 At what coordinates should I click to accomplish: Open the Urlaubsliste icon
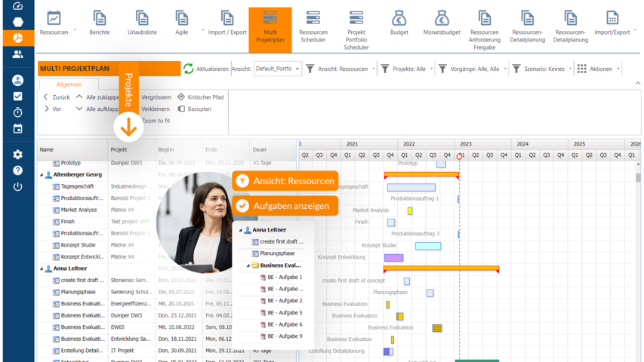[142, 17]
